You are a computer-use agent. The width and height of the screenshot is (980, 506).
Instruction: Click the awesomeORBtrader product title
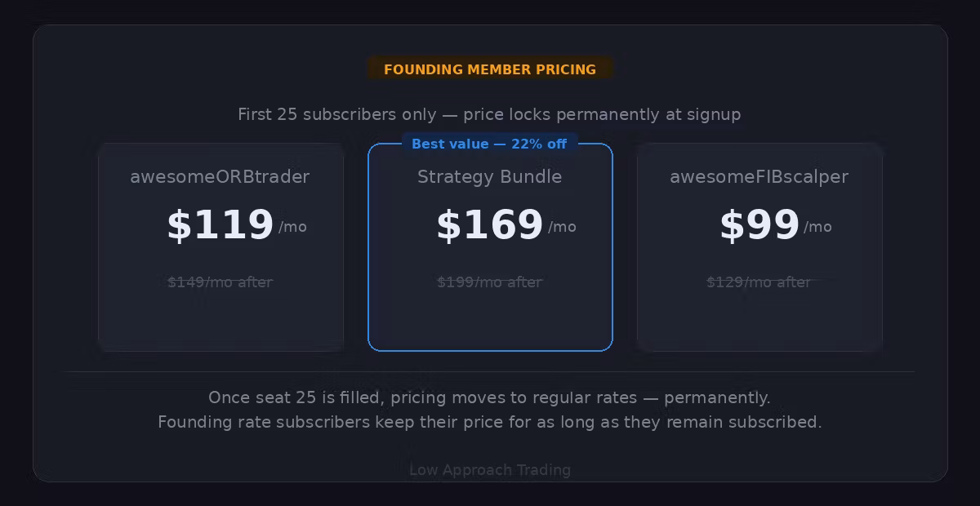coord(220,176)
